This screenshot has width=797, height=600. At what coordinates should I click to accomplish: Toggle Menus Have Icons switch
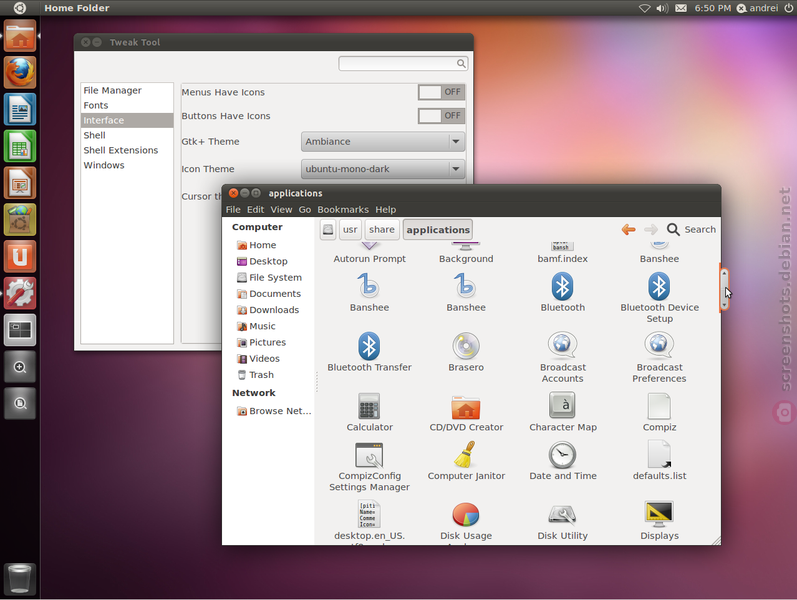[441, 92]
